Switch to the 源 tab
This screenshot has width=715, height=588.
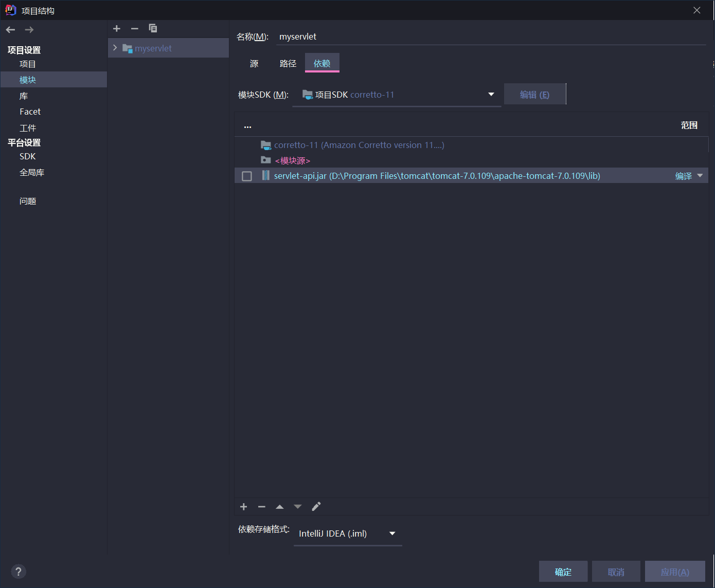pos(254,63)
